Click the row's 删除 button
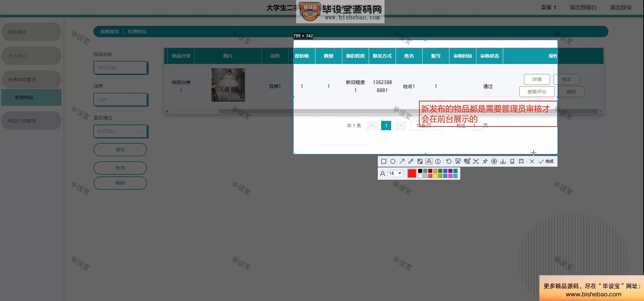644x301 pixels. pyautogui.click(x=571, y=92)
